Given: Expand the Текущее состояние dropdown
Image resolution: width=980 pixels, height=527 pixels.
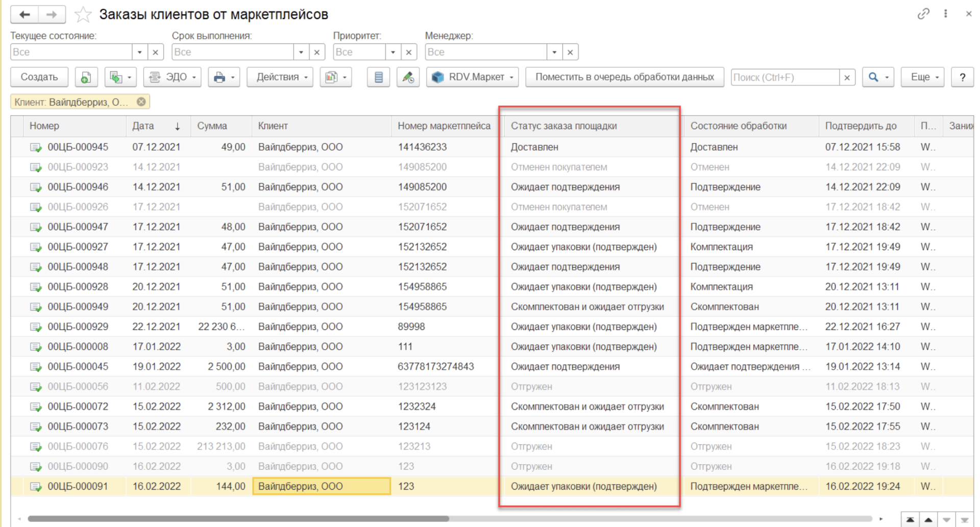Looking at the screenshot, I should (x=139, y=52).
